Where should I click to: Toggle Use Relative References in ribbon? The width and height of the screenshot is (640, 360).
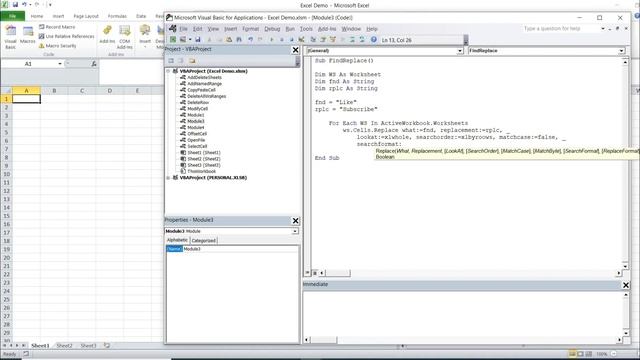[x=67, y=36]
